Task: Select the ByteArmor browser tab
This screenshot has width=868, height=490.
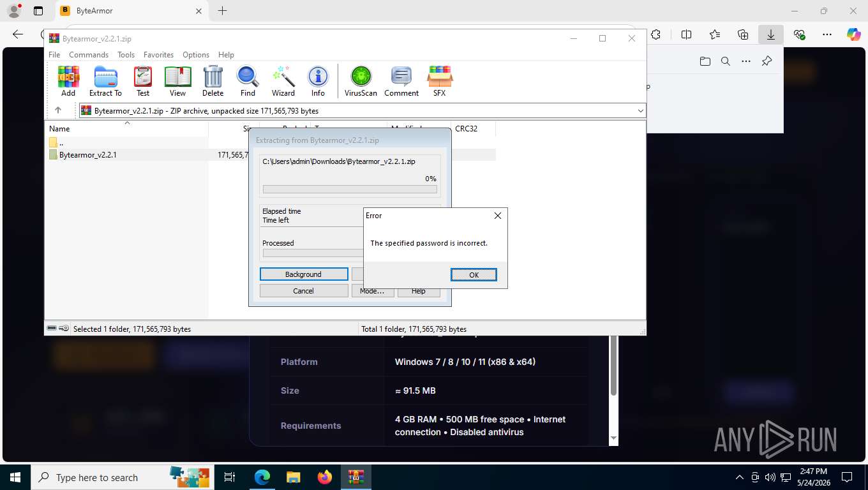Action: (x=131, y=11)
